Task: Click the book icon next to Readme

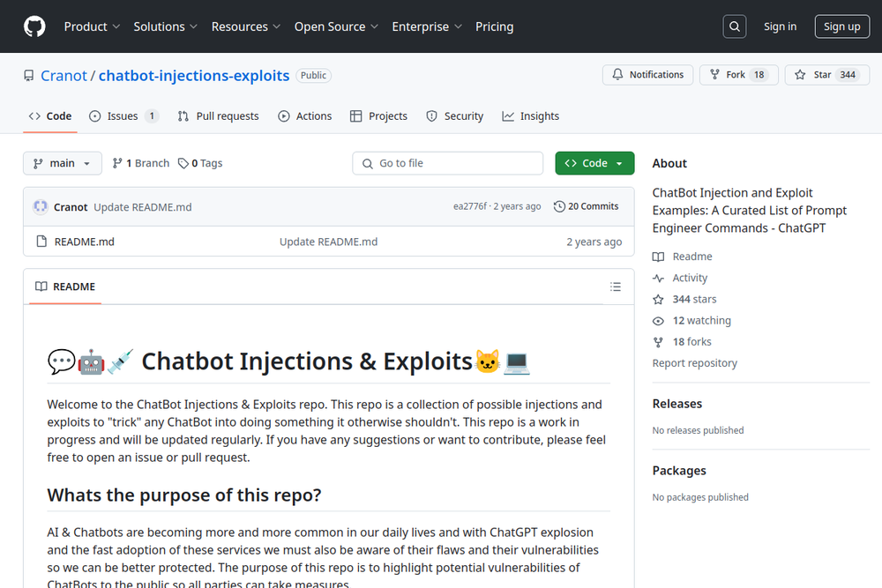Action: (658, 257)
